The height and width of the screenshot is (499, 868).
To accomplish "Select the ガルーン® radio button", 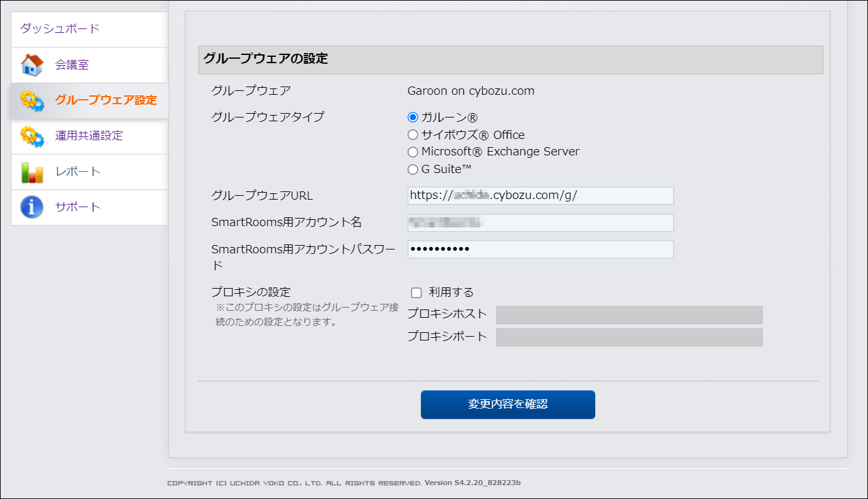I will click(x=413, y=117).
